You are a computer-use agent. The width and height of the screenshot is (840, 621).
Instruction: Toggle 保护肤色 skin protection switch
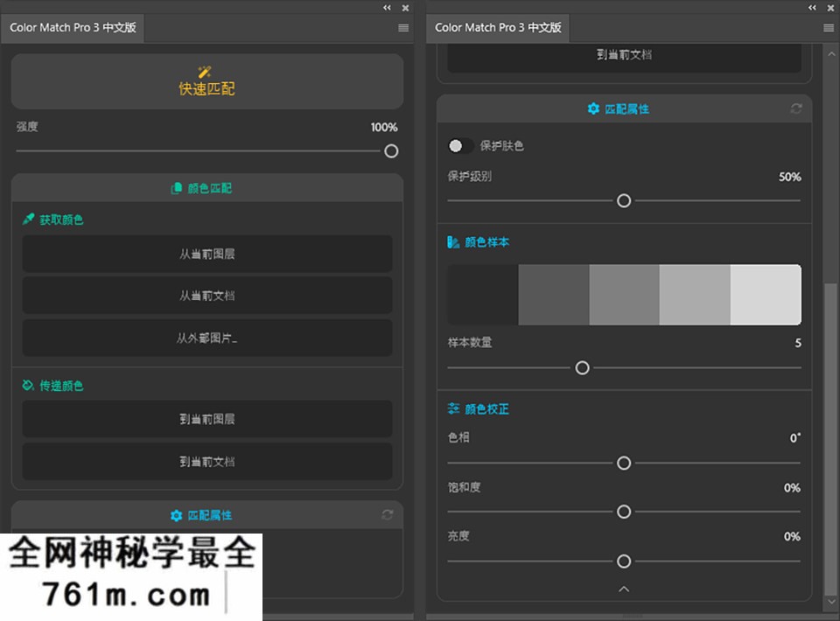point(461,145)
